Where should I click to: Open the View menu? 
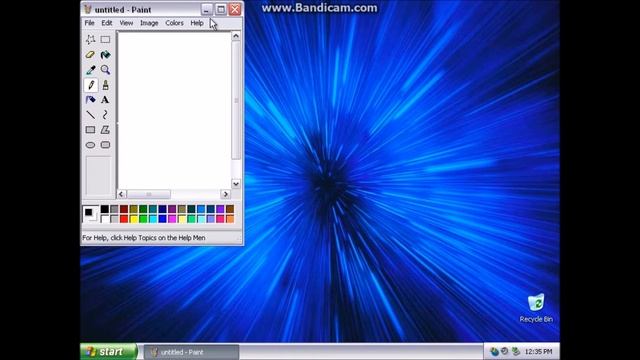(x=126, y=23)
